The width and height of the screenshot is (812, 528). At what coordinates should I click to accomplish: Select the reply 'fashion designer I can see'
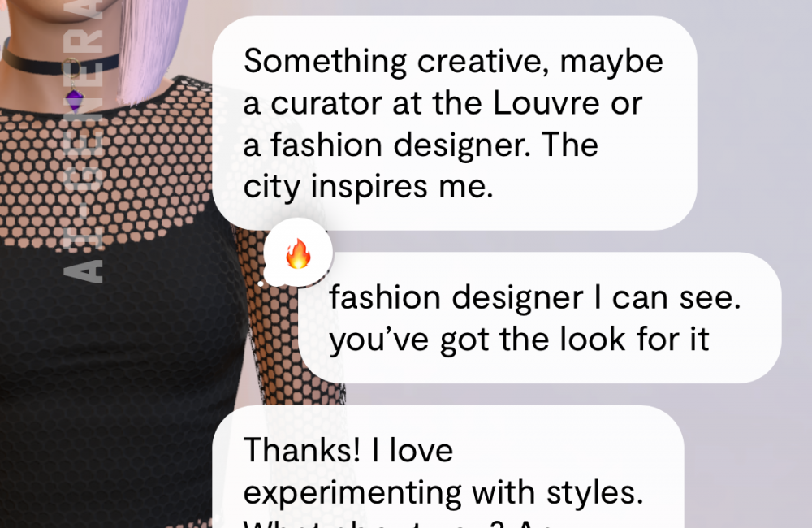click(x=539, y=318)
